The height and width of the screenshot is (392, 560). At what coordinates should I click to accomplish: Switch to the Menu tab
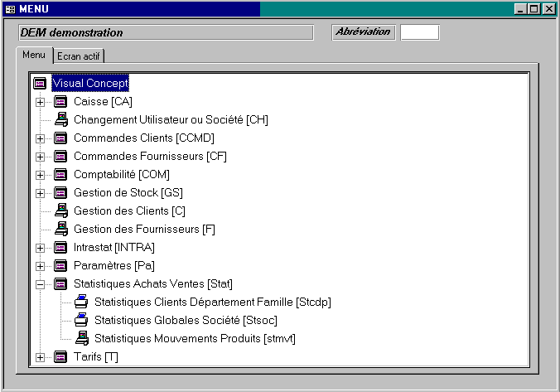[34, 55]
